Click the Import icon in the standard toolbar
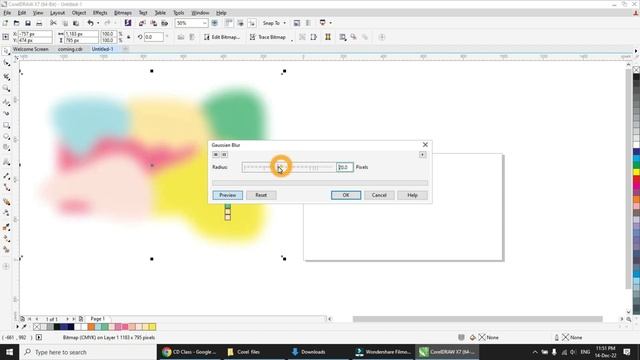640x360 pixels. [142, 23]
